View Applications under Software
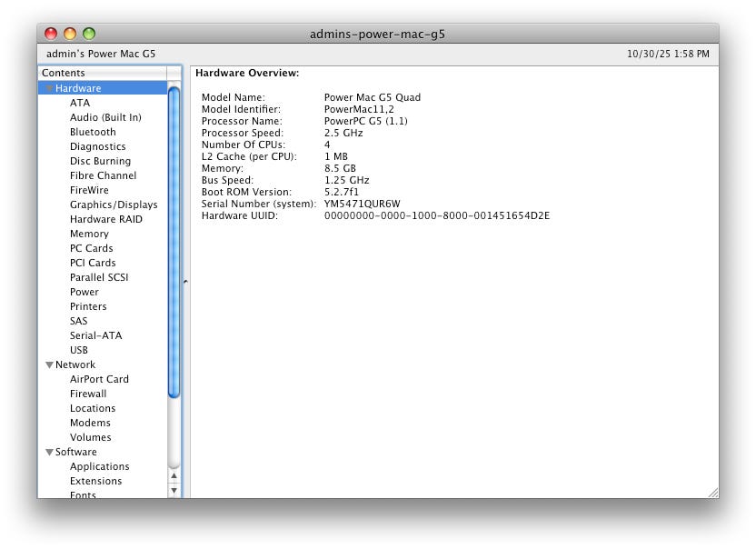 pyautogui.click(x=99, y=466)
